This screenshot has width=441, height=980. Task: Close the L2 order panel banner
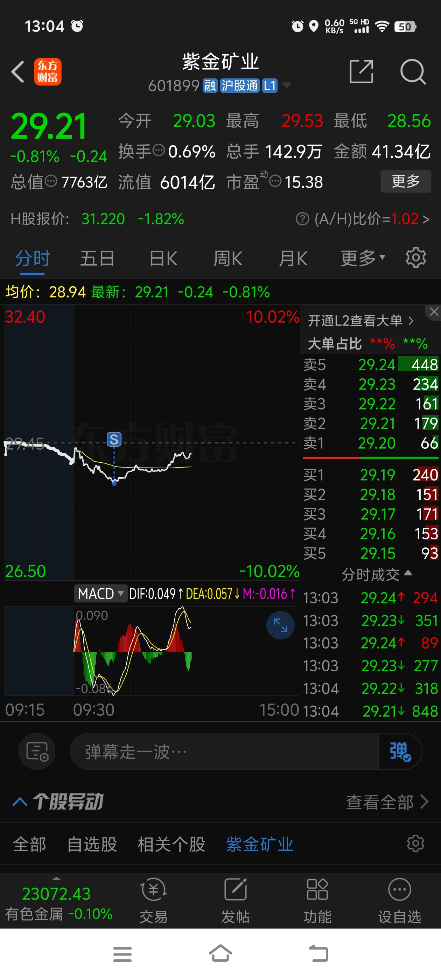[434, 312]
